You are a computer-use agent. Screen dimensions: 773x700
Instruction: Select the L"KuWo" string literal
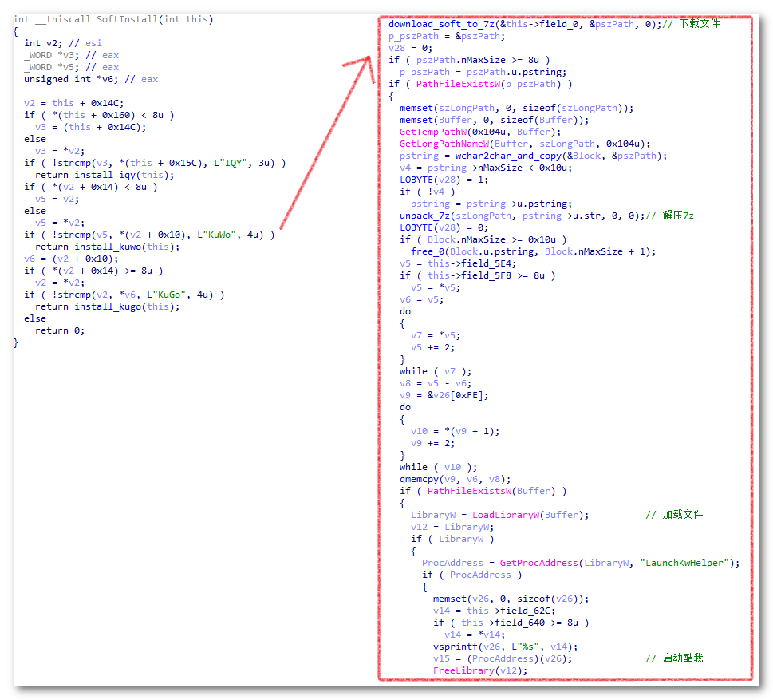[219, 235]
